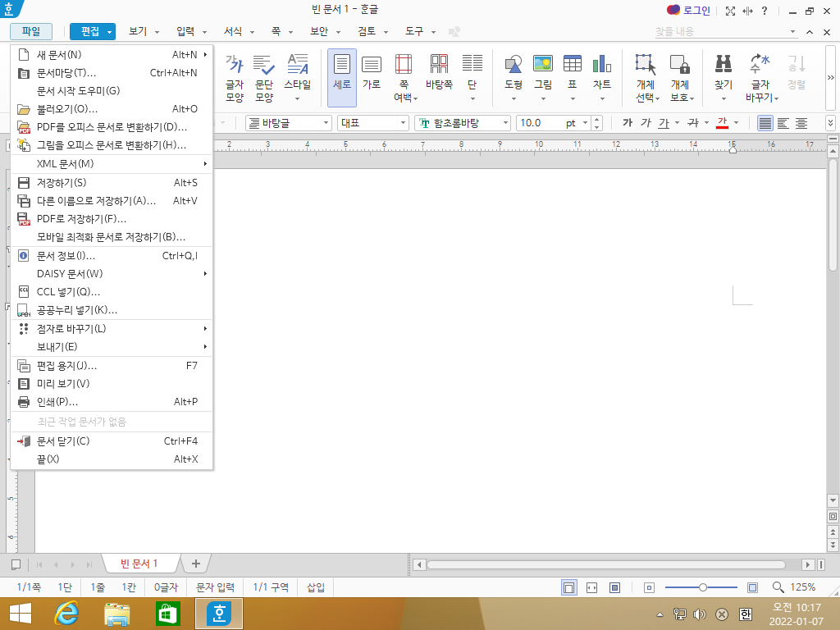Click 개체 선택 object select tool

click(646, 78)
